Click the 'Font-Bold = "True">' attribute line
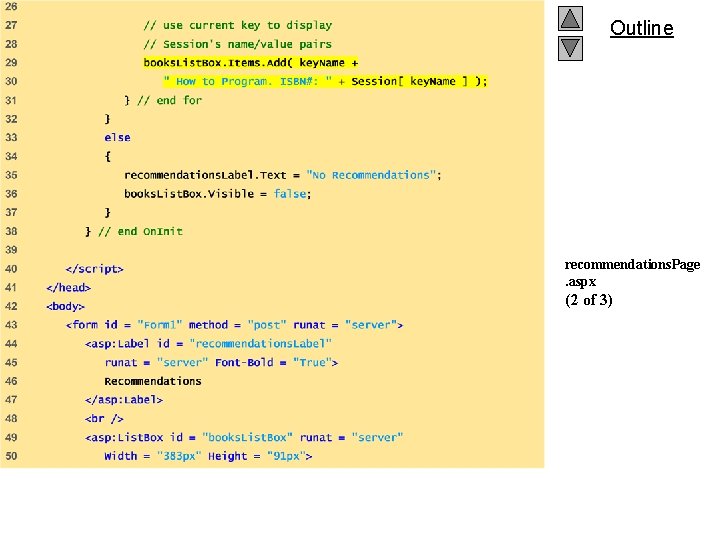 (221, 362)
